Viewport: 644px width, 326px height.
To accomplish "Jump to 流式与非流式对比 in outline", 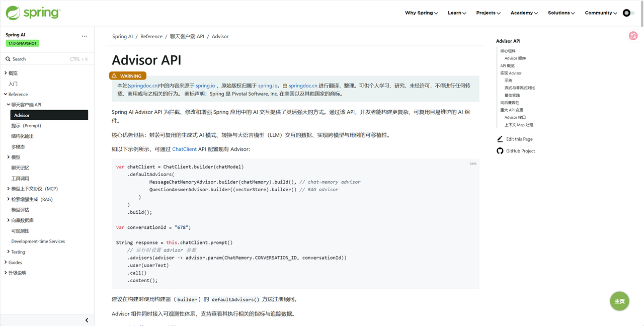I will (x=520, y=88).
